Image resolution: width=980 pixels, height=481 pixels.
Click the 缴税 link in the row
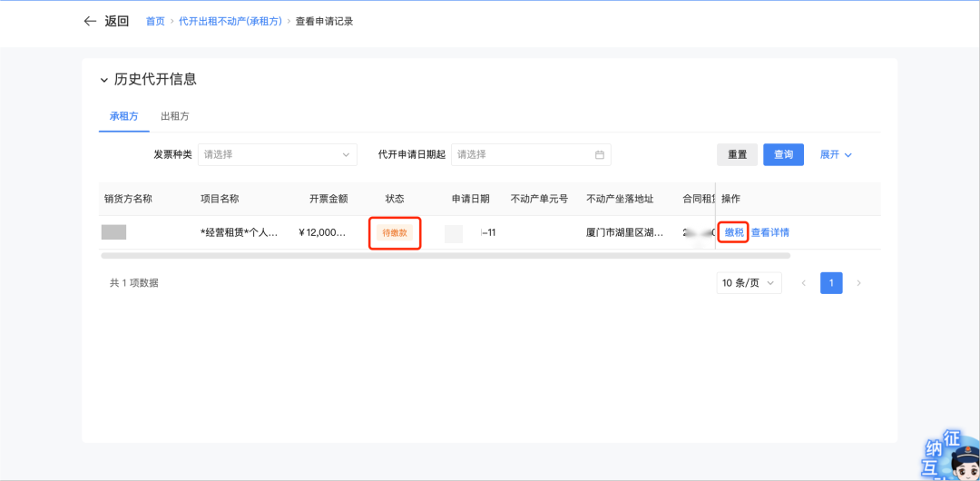(734, 232)
